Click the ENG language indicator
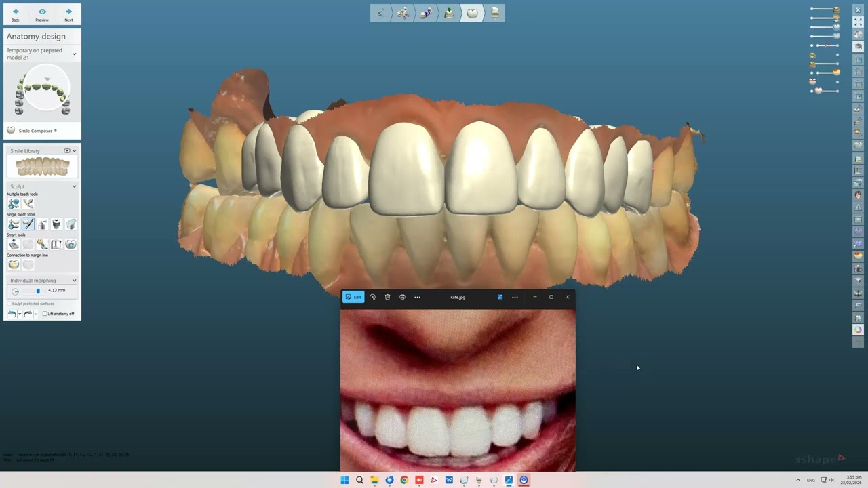The width and height of the screenshot is (868, 488). point(811,480)
